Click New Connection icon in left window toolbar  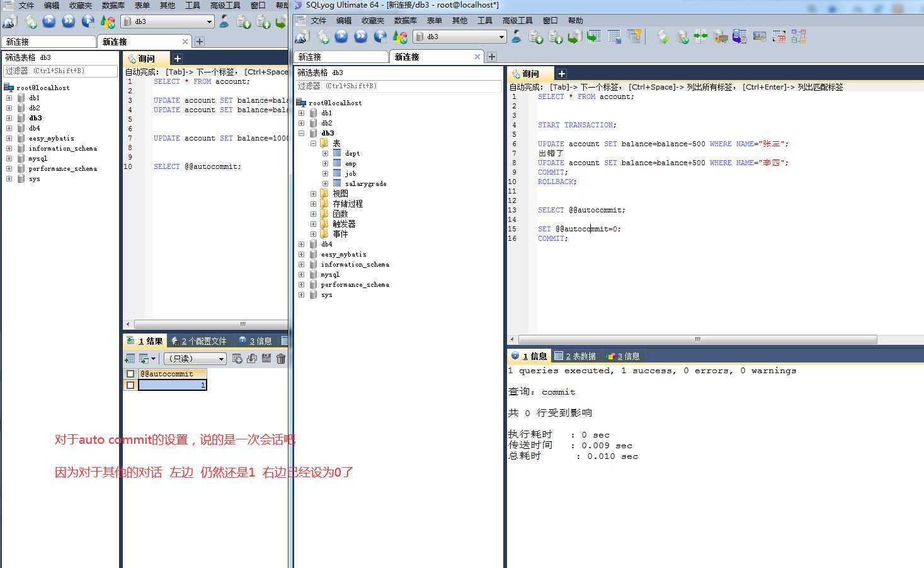click(x=9, y=21)
